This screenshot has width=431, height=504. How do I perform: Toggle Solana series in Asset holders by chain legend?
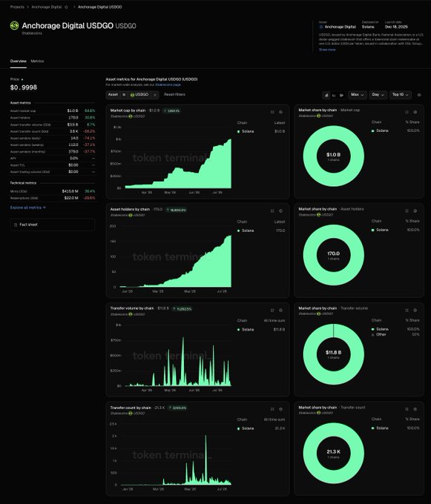[246, 231]
